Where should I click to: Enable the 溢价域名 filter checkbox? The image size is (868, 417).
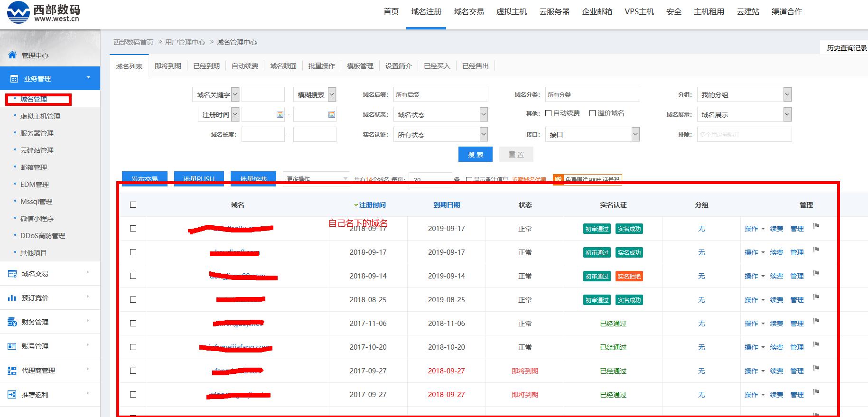point(592,113)
